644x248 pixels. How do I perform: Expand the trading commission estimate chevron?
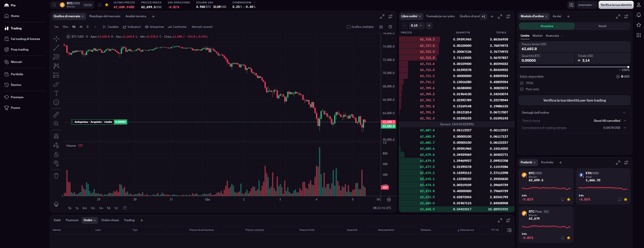pos(625,128)
